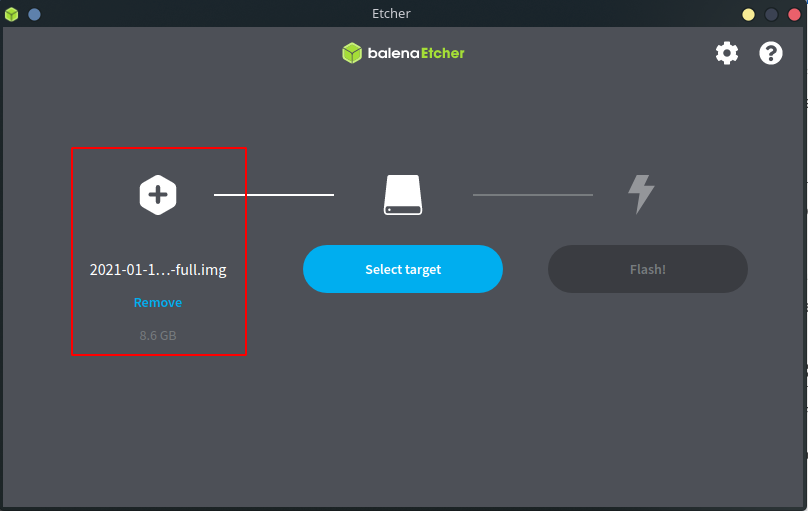Click the balenaEtcher wordmark text

[415, 53]
